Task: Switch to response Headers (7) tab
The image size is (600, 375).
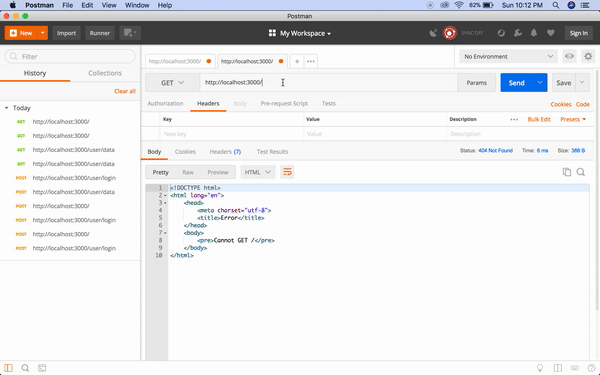Action: [225, 152]
